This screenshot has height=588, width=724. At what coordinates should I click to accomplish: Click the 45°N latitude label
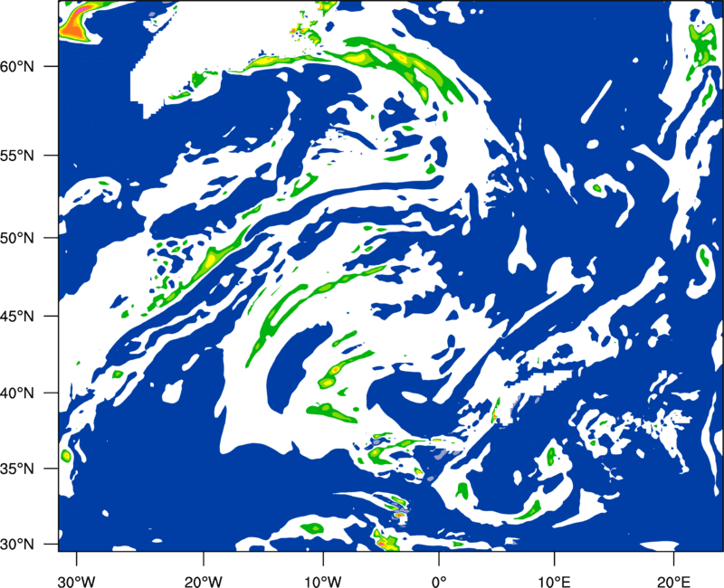pos(17,316)
